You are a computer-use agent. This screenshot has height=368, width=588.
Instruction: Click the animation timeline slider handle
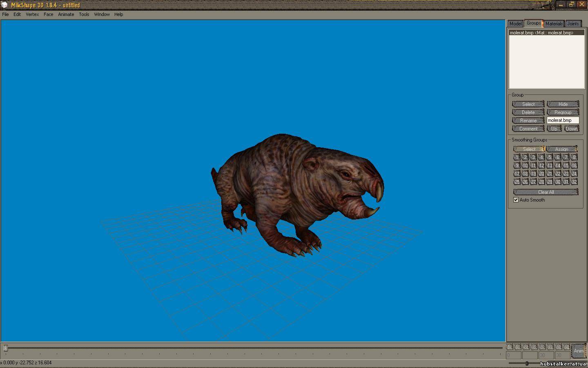6,348
